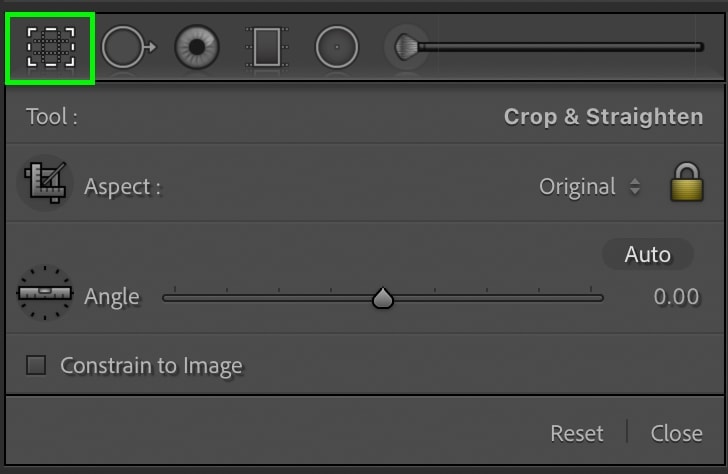Viewport: 728px width, 474px height.
Task: Open the Original aspect ratio dropdown
Action: (590, 187)
